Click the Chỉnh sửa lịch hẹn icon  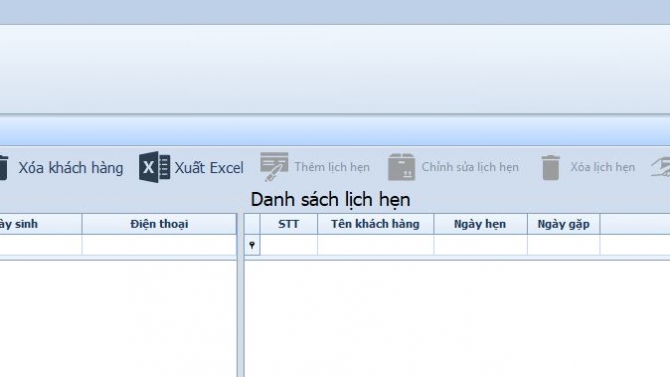(x=401, y=167)
